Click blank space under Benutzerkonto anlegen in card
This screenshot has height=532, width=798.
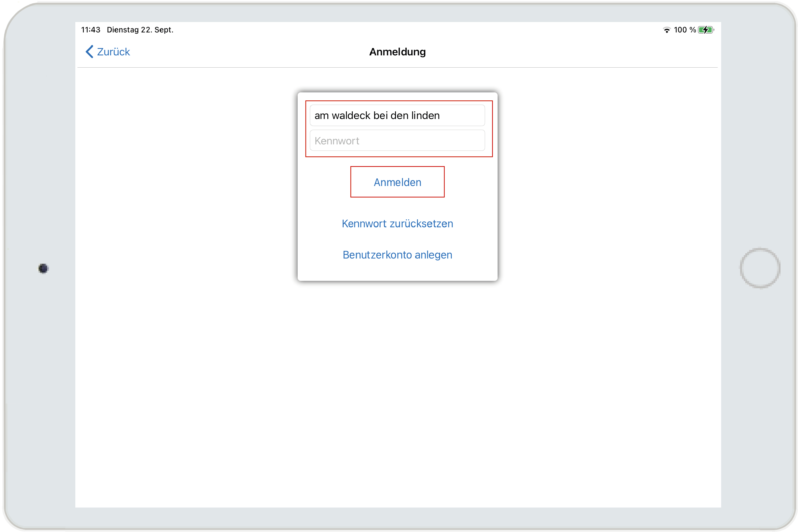coord(397,271)
